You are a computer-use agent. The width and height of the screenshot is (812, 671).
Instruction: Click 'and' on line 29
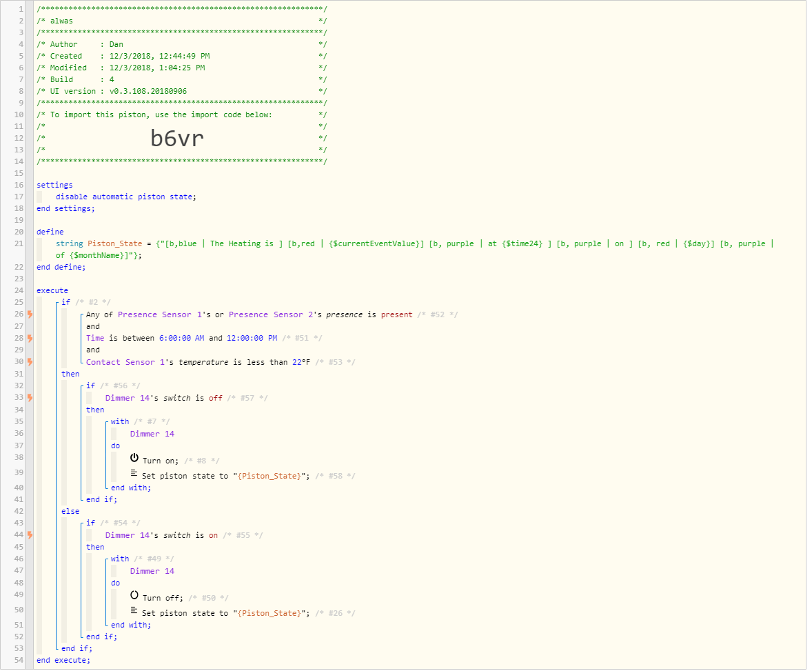coord(92,350)
